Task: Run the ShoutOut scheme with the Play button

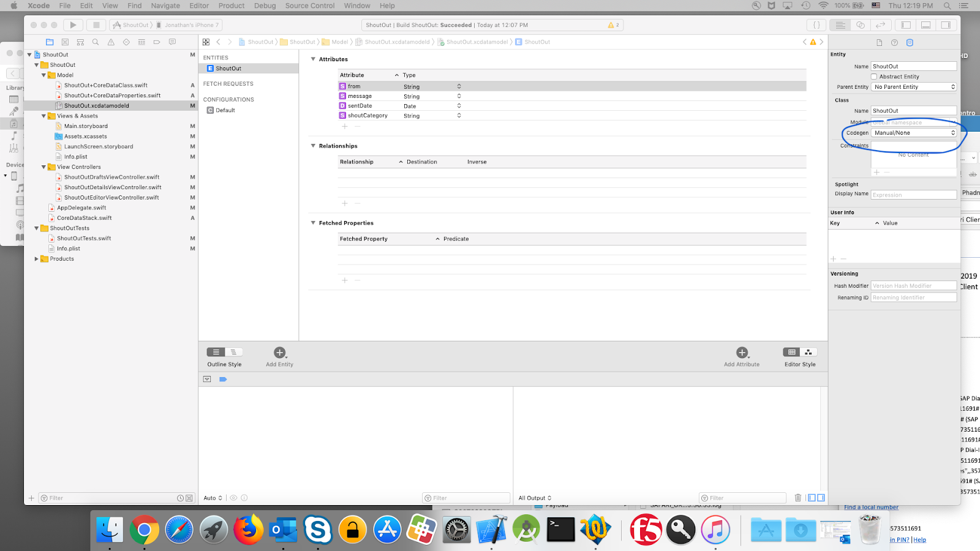Action: pos(73,25)
